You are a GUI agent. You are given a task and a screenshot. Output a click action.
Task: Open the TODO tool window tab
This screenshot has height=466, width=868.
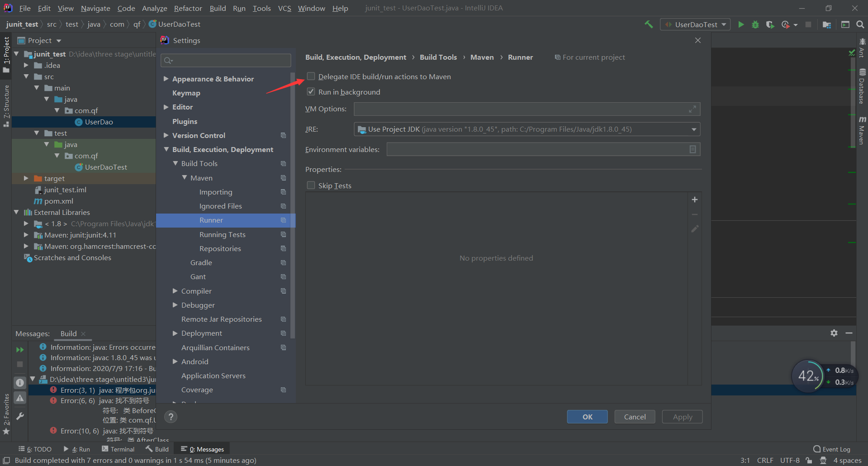tap(35, 449)
